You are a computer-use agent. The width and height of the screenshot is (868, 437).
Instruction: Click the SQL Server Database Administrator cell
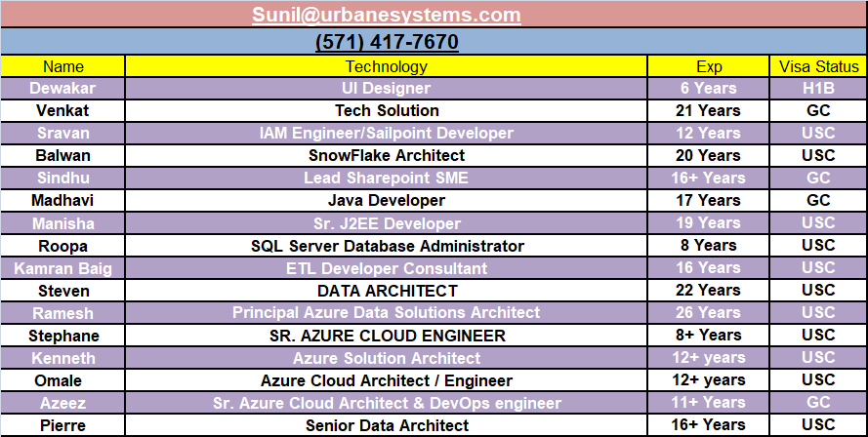tap(387, 246)
